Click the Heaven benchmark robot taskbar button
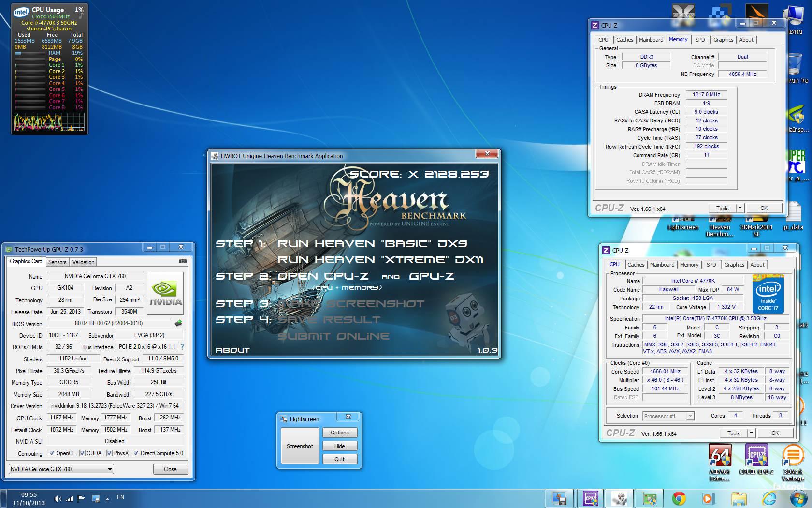This screenshot has height=508, width=812. click(x=620, y=498)
